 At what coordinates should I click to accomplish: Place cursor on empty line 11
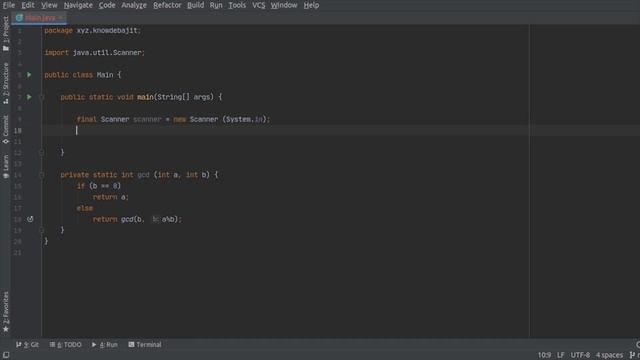(286, 142)
